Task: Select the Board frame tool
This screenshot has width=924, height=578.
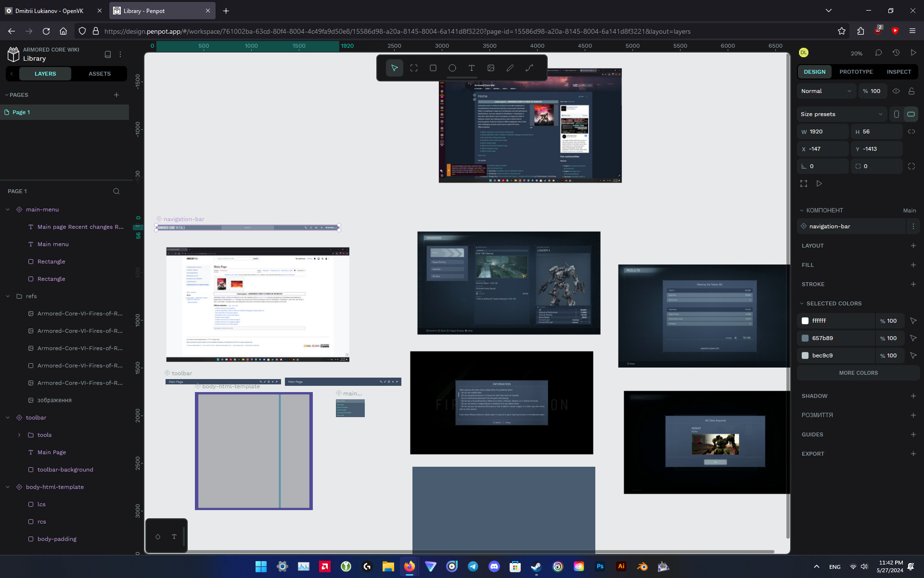Action: [414, 68]
